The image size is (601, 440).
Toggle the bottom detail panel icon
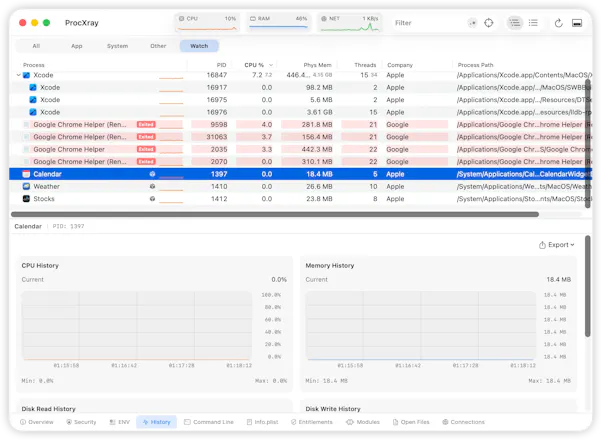tap(577, 23)
